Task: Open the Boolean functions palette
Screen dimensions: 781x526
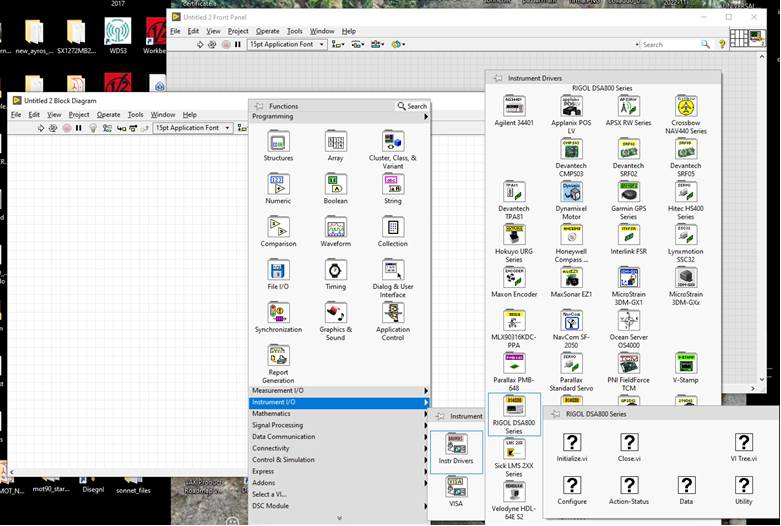Action: point(336,184)
